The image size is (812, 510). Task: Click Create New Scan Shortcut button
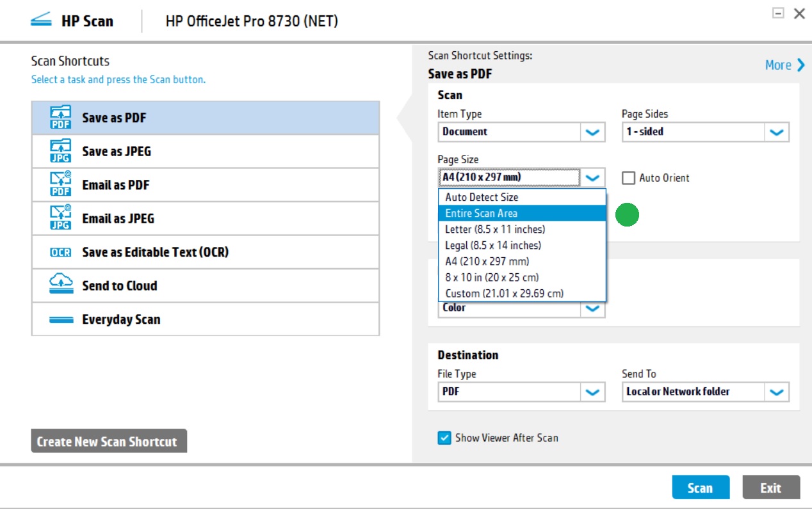(x=109, y=442)
